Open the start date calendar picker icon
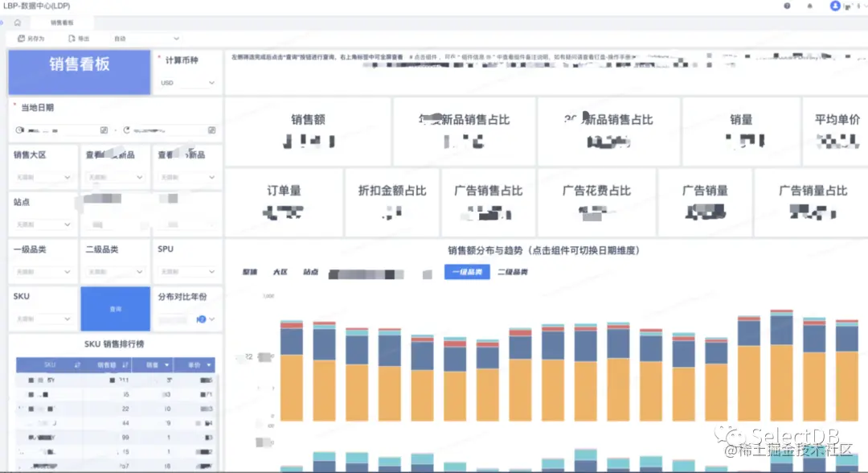 [104, 130]
